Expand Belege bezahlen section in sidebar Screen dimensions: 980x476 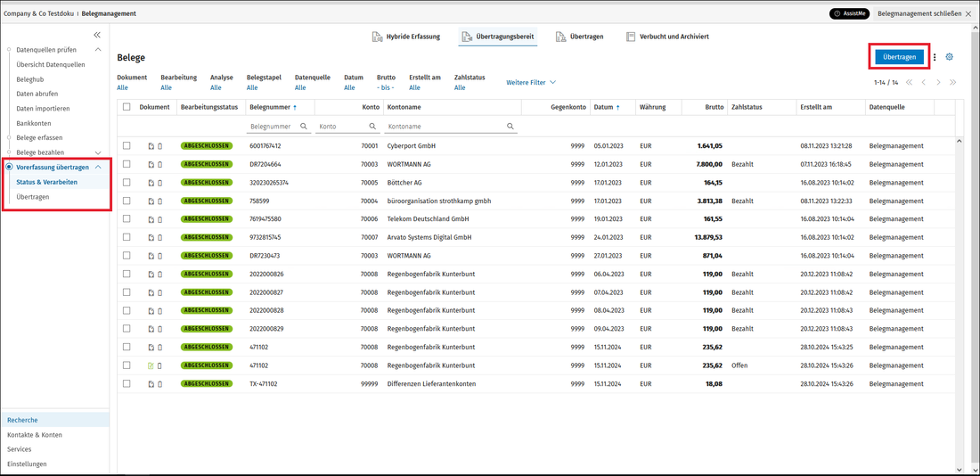click(x=97, y=152)
